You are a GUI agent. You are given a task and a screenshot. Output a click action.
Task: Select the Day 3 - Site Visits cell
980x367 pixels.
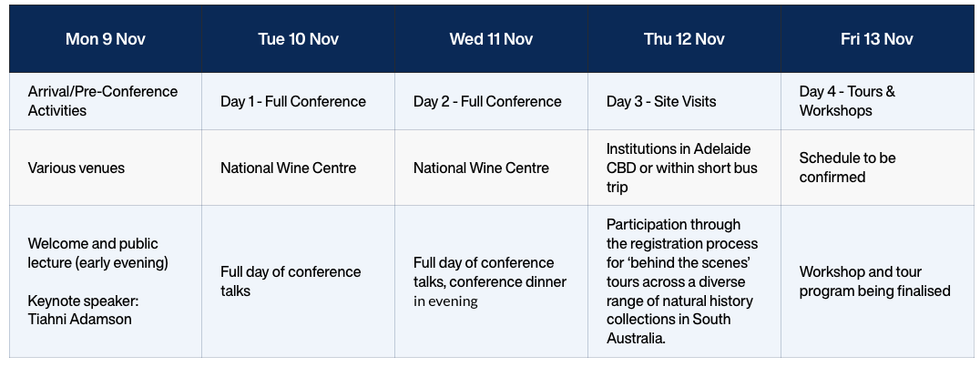[x=684, y=101]
